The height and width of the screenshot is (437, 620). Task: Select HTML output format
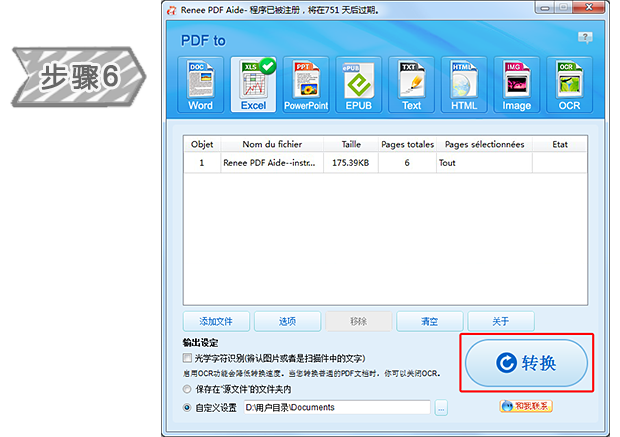pyautogui.click(x=464, y=85)
